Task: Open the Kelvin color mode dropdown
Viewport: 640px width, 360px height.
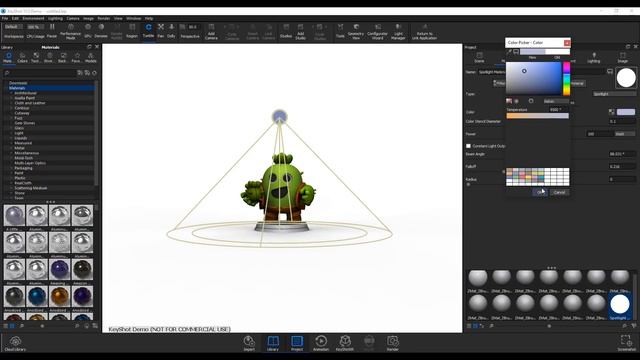Action: (556, 101)
